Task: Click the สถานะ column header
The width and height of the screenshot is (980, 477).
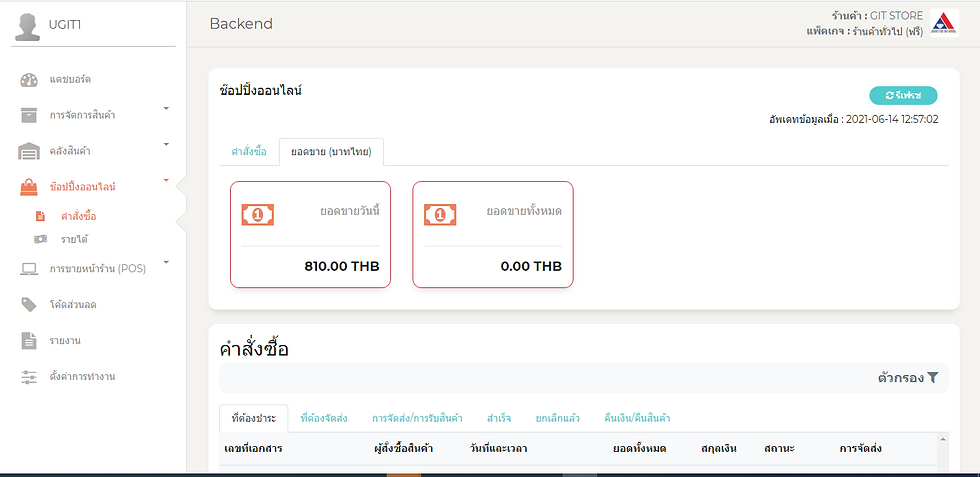Action: [x=779, y=449]
